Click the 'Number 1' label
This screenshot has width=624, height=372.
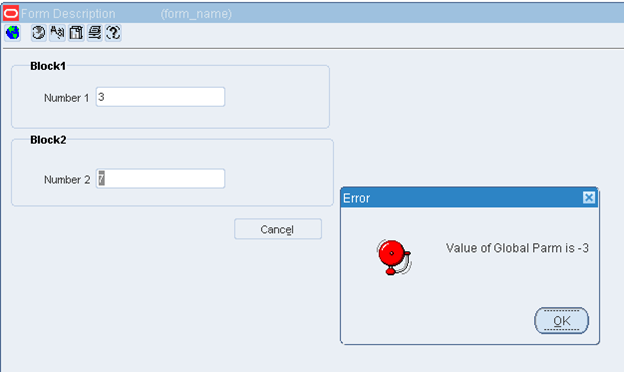coord(66,98)
